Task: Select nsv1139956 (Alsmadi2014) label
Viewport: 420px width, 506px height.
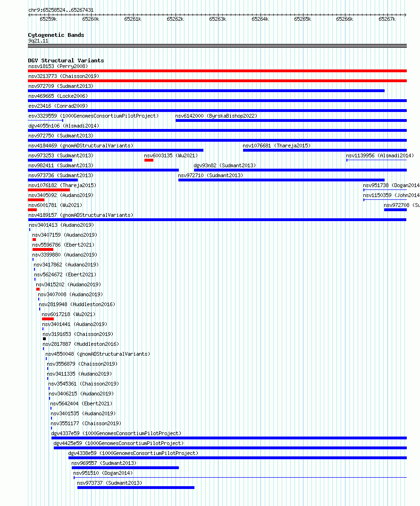Action: pos(380,155)
